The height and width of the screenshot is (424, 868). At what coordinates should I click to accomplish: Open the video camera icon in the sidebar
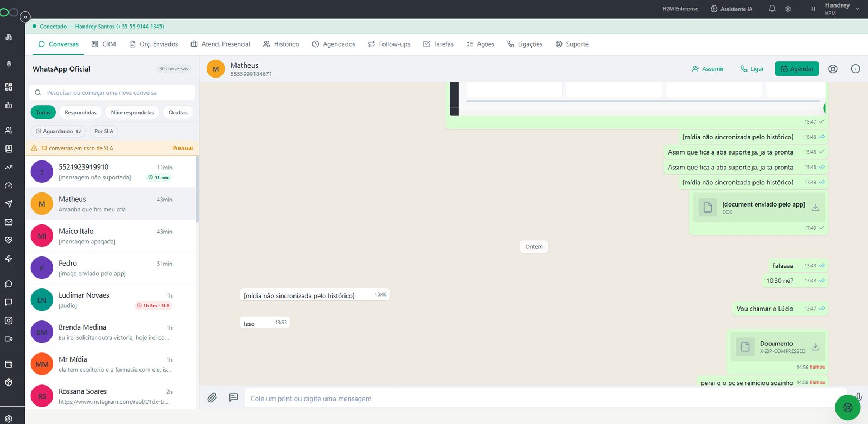(9, 339)
